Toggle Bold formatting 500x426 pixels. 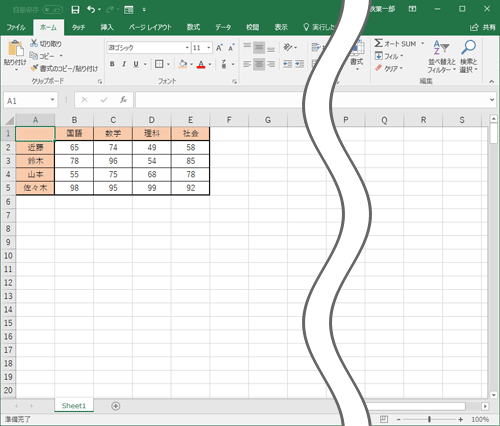[112, 64]
